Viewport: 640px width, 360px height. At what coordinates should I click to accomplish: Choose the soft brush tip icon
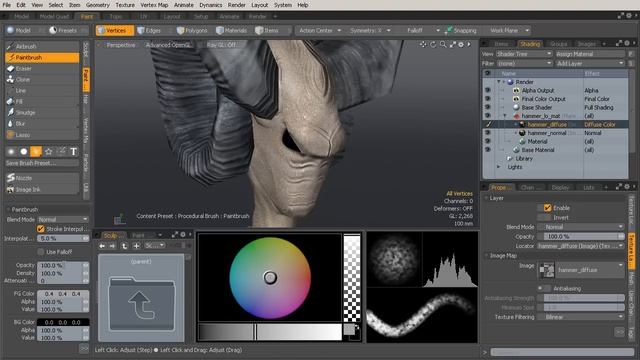(x=11, y=152)
